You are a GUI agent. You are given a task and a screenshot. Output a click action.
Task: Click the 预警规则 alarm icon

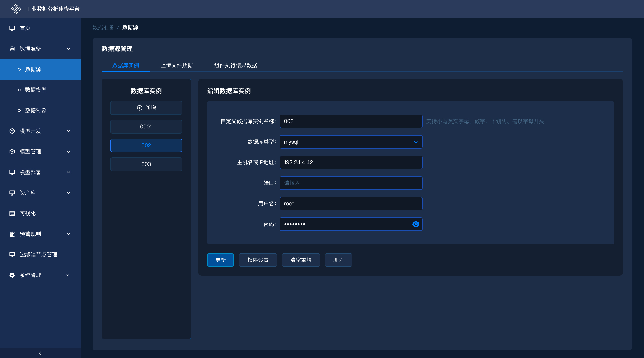pos(12,234)
